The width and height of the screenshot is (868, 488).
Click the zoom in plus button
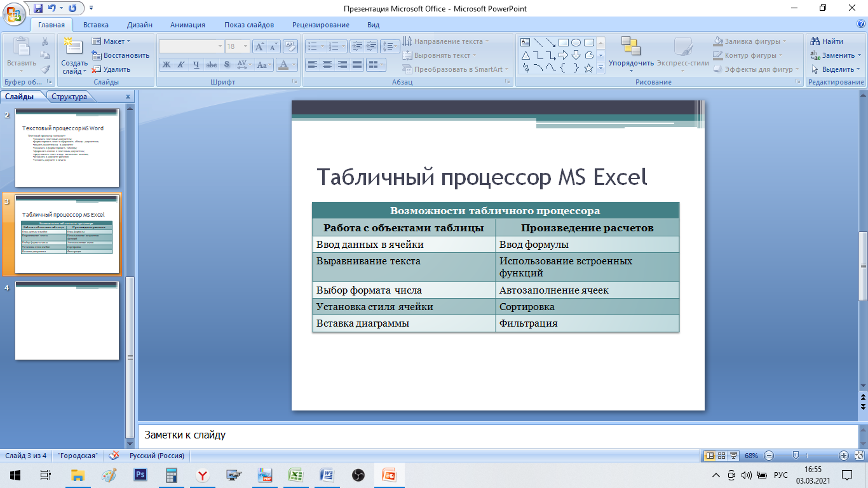pos(844,456)
